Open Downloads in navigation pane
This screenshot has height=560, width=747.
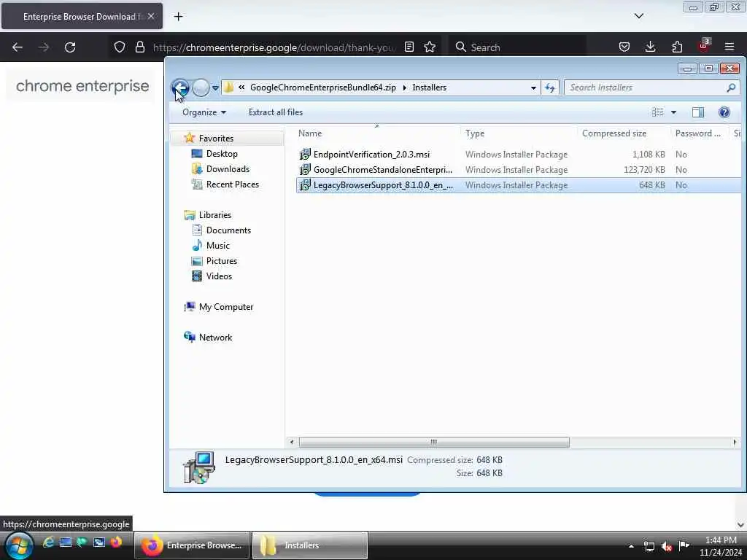point(228,169)
